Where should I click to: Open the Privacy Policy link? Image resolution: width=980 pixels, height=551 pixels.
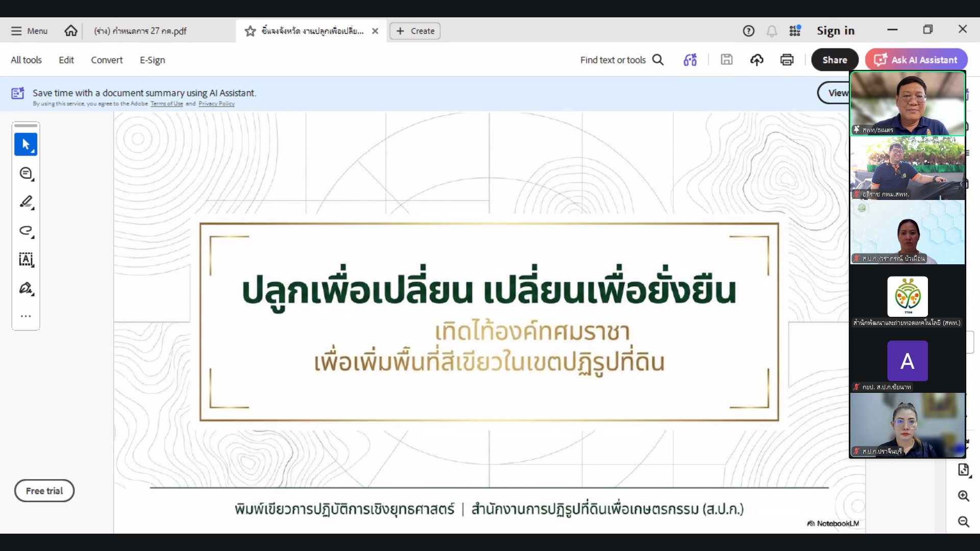tap(216, 104)
